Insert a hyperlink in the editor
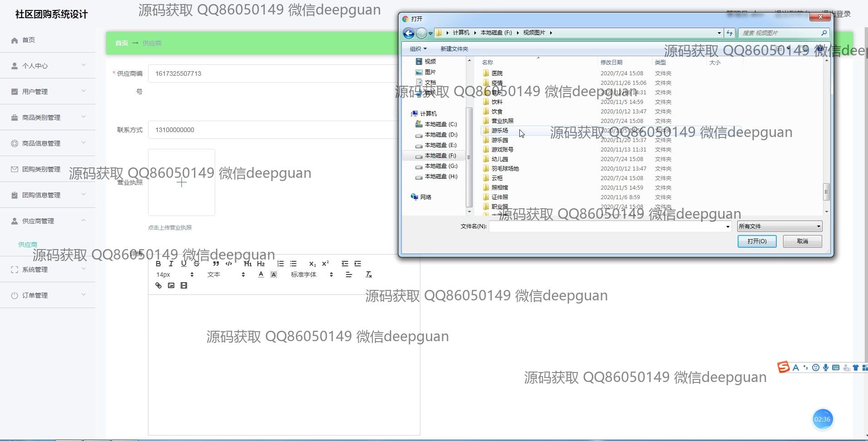Viewport: 868px width, 441px height. coord(158,285)
